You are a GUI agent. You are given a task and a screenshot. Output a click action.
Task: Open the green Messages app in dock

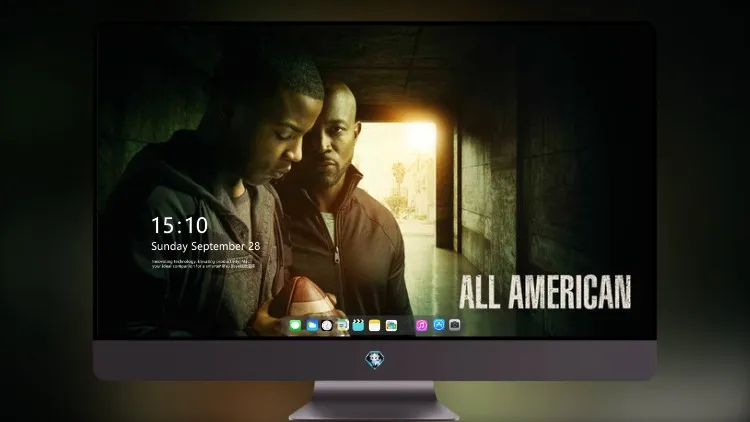tap(295, 325)
